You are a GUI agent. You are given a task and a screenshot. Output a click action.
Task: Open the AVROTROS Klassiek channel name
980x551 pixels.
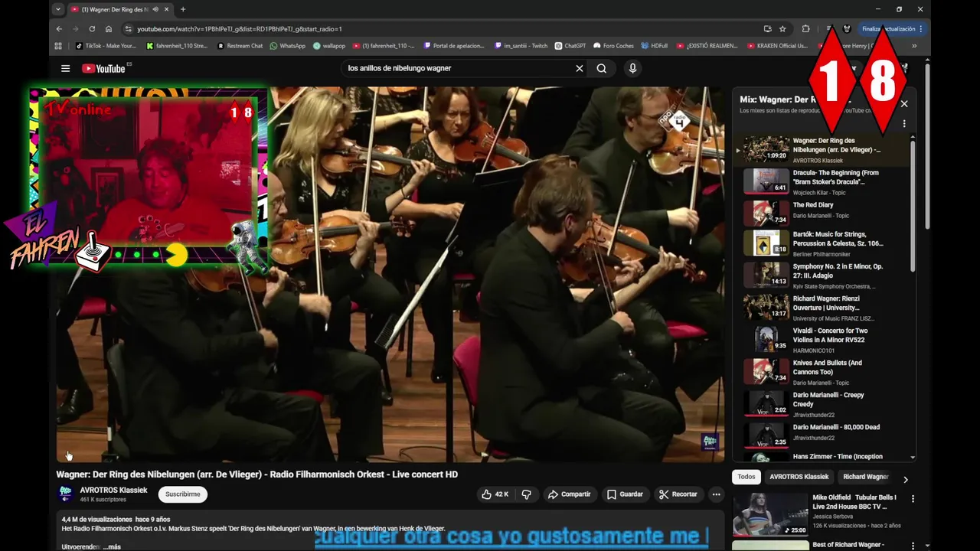point(113,490)
